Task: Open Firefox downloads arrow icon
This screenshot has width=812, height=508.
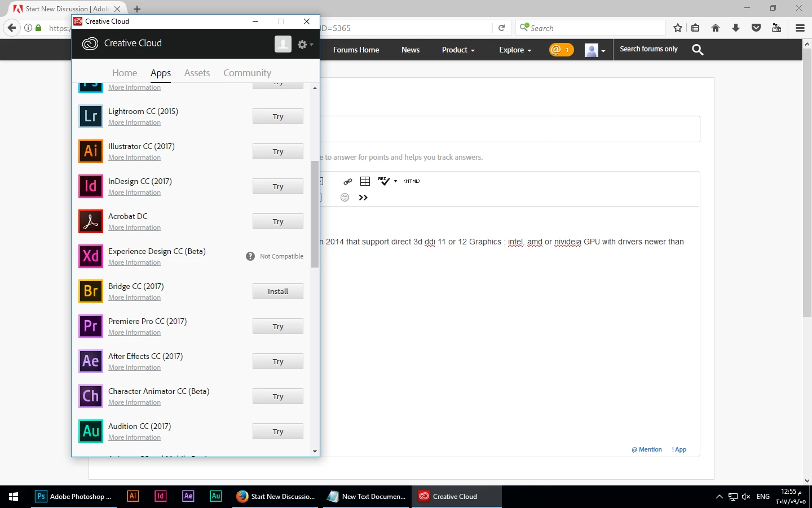Action: 736,28
